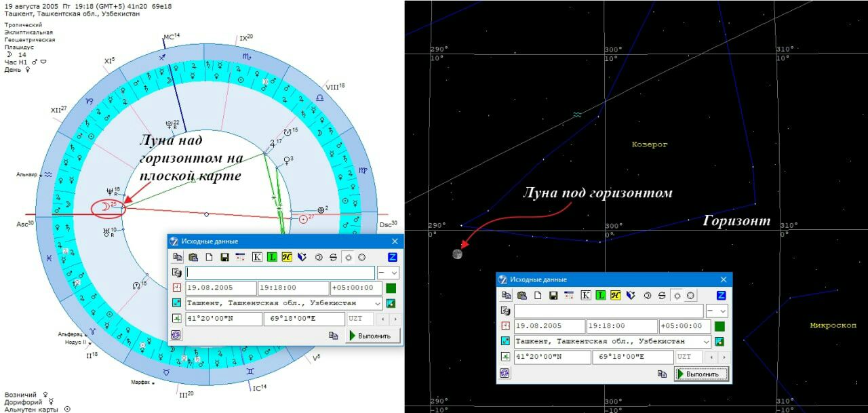Image resolution: width=868 pixels, height=413 pixels.
Task: Expand the Ташкент location dropdown over the chart
Action: click(x=377, y=303)
